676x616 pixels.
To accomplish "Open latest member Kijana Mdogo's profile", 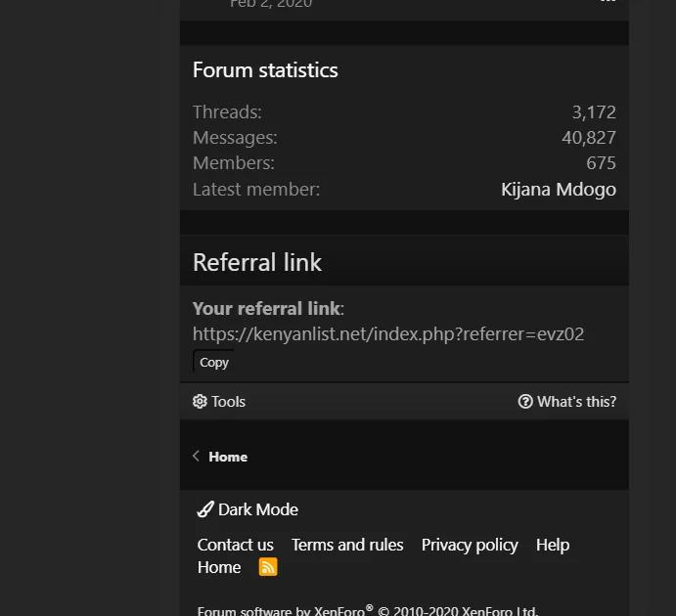I will (x=558, y=189).
